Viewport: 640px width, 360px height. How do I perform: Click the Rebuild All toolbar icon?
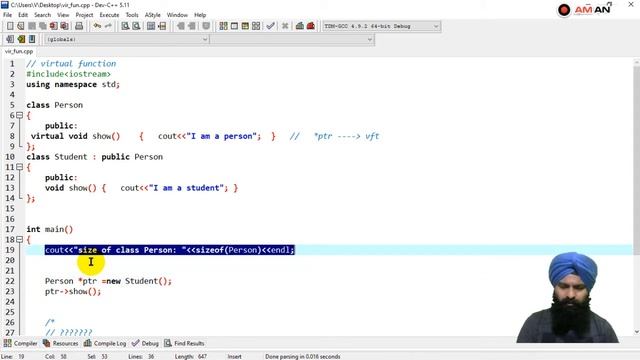click(x=256, y=26)
